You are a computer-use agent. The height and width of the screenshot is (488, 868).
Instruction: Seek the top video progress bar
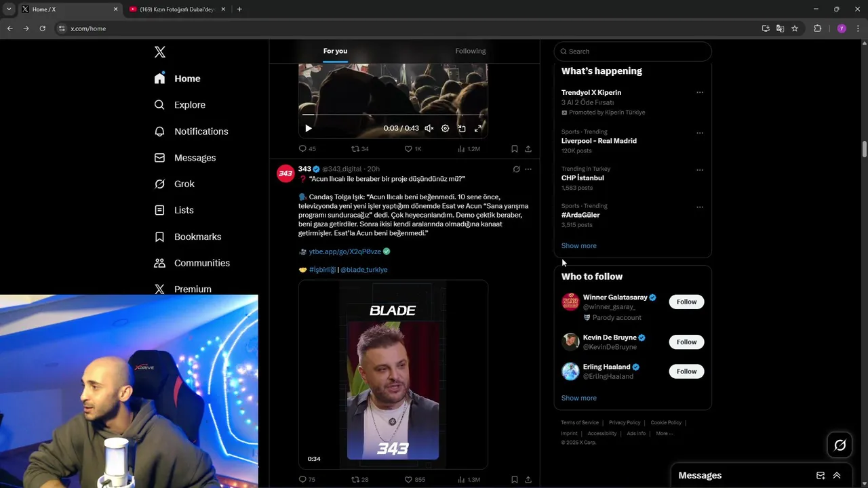[x=393, y=115]
